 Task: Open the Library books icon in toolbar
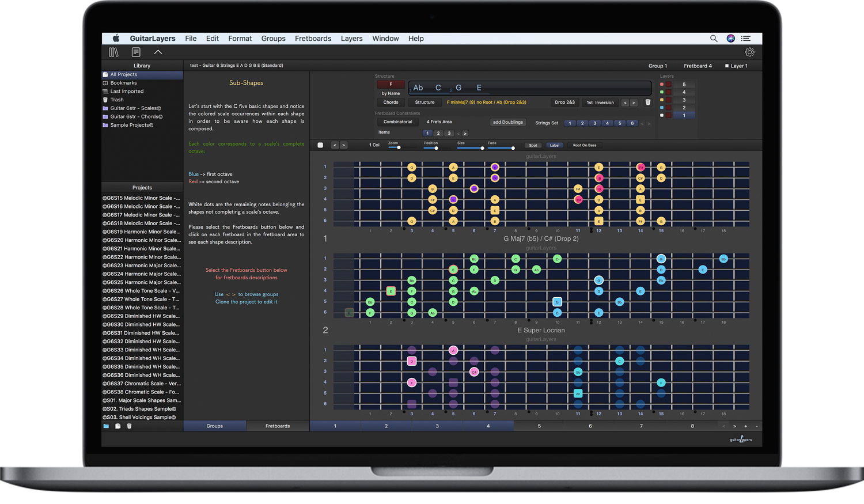[x=113, y=52]
